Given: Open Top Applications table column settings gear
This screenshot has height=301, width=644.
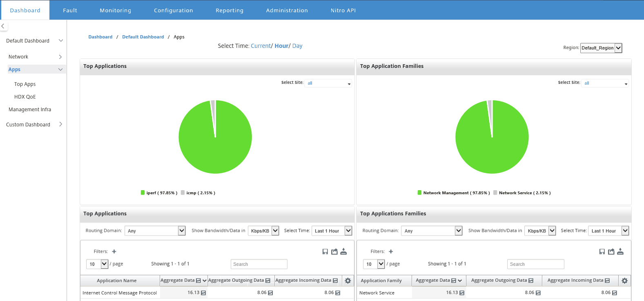Looking at the screenshot, I should click(x=348, y=281).
